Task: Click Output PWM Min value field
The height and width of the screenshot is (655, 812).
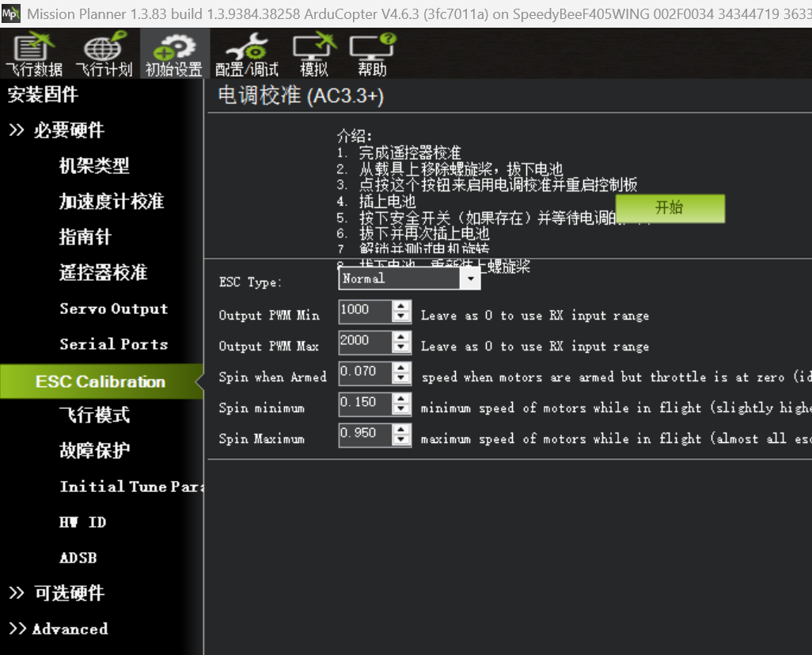Action: coord(365,311)
